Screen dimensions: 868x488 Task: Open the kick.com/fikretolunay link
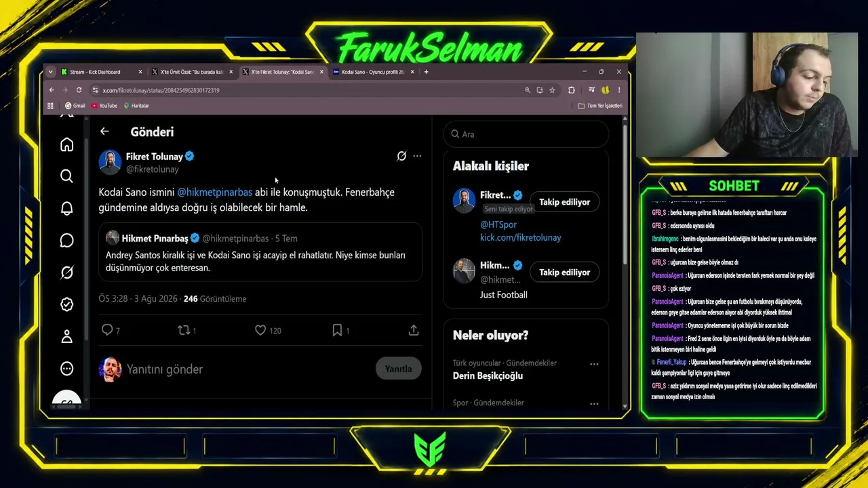point(521,237)
